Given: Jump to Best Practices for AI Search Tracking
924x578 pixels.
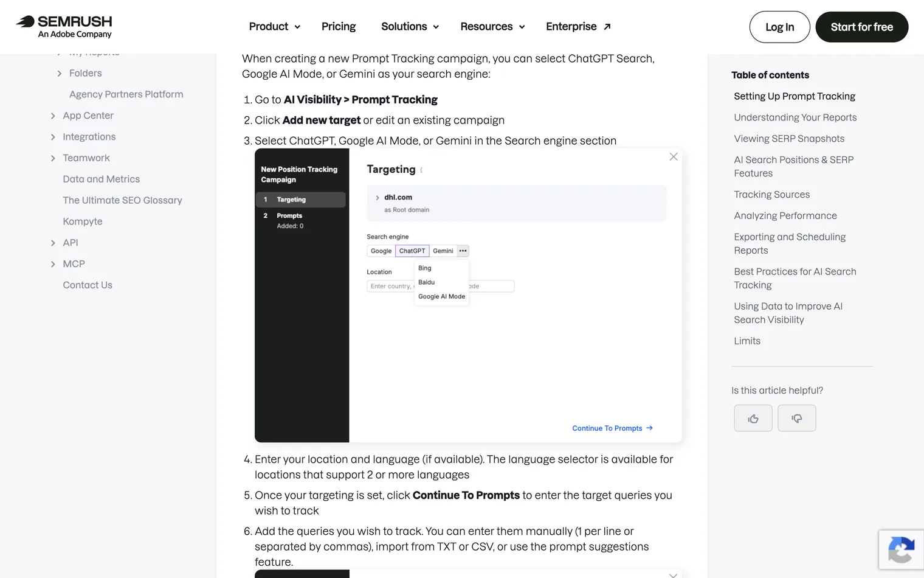Looking at the screenshot, I should pyautogui.click(x=795, y=278).
